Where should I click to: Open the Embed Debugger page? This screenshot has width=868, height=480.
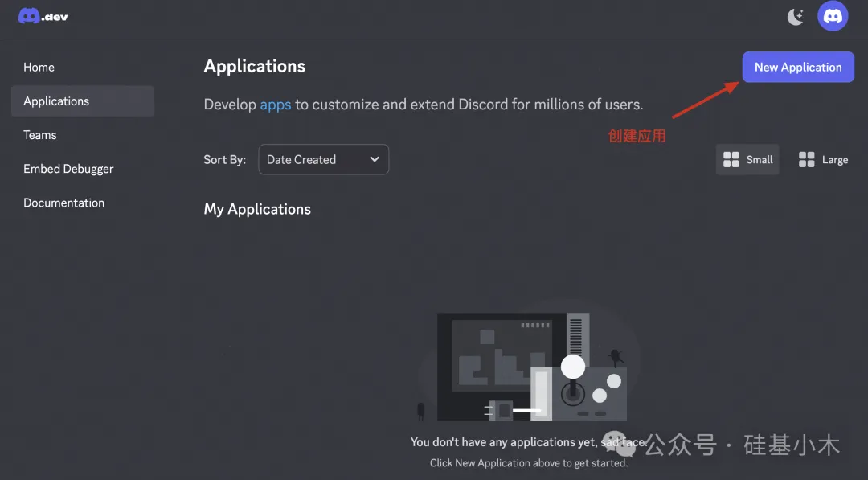click(68, 169)
